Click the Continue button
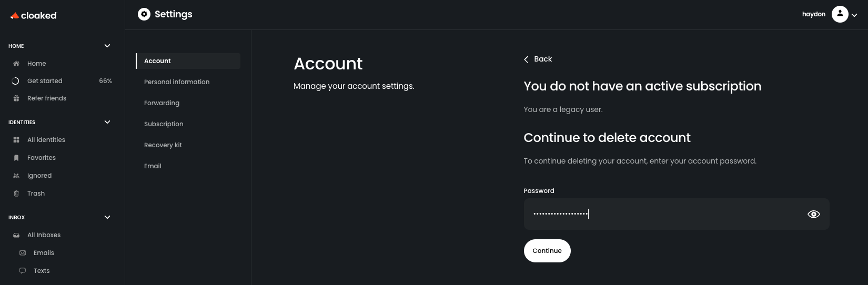This screenshot has width=868, height=285. tap(547, 251)
